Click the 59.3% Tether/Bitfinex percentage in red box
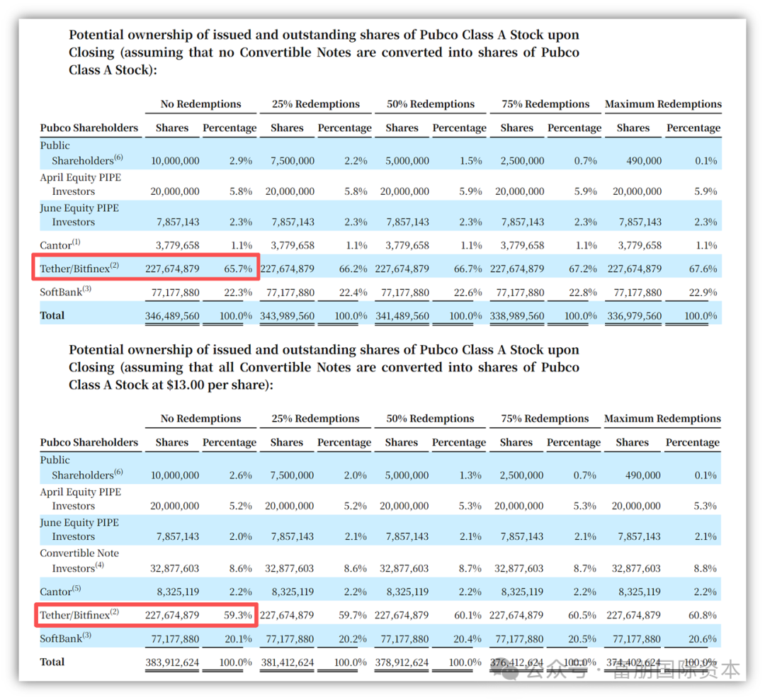 [x=238, y=615]
